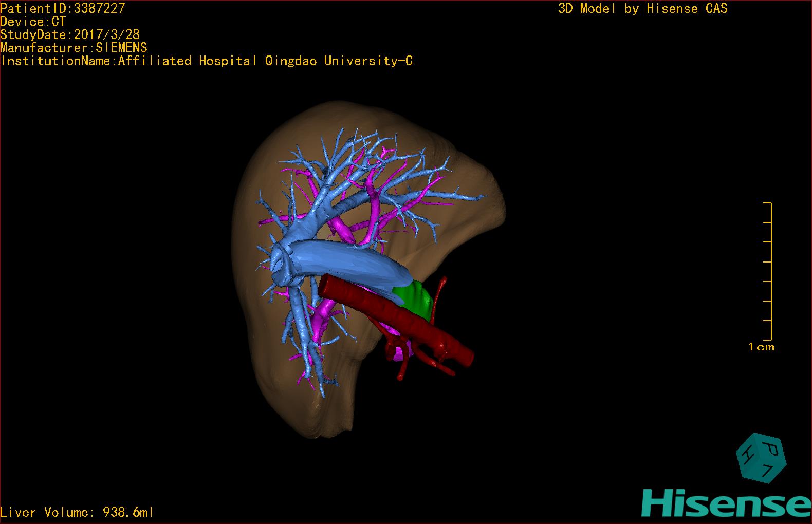Click the P face of orientation cube
The width and height of the screenshot is (812, 524).
(772, 449)
